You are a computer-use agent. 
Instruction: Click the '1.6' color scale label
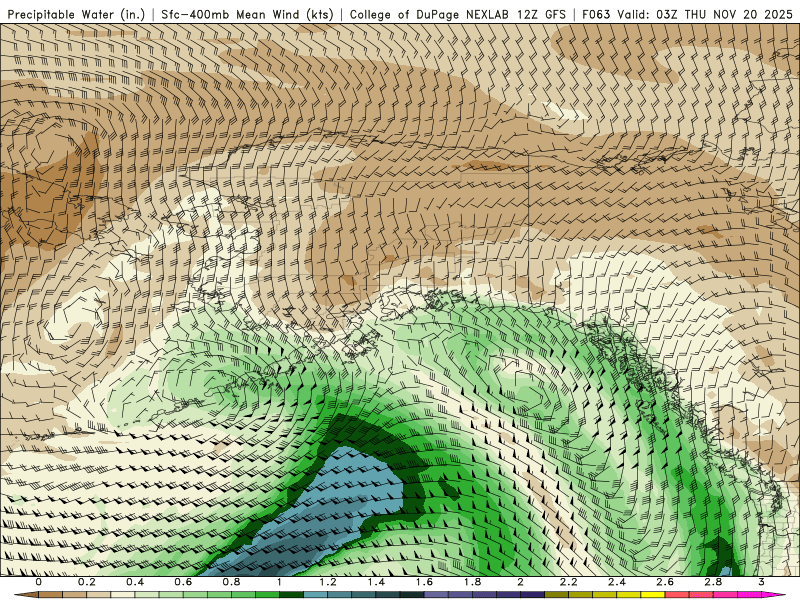point(424,582)
